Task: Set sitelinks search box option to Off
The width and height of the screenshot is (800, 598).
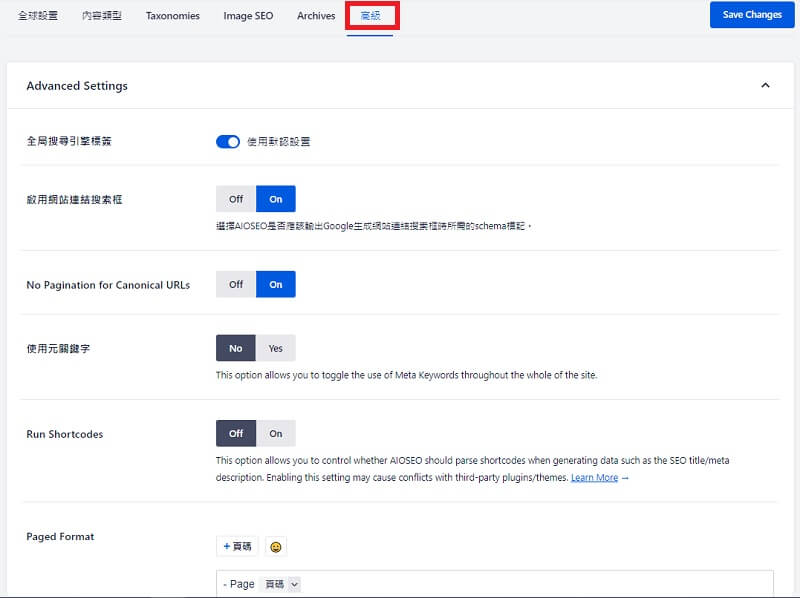Action: pyautogui.click(x=236, y=199)
